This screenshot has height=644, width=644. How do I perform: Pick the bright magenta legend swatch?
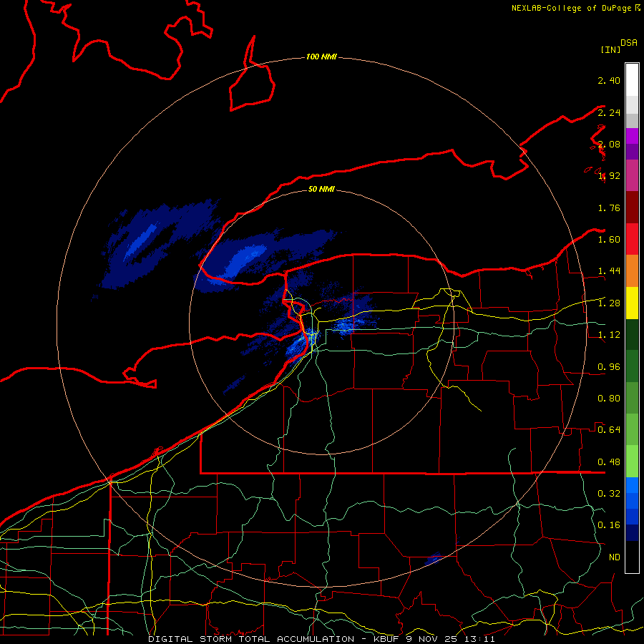pos(632,136)
